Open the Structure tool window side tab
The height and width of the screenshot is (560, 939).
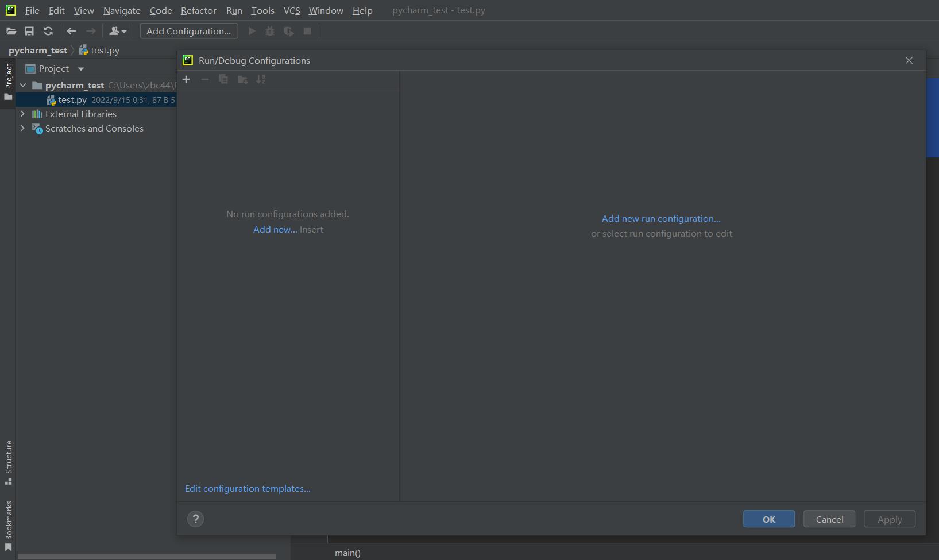coord(8,462)
